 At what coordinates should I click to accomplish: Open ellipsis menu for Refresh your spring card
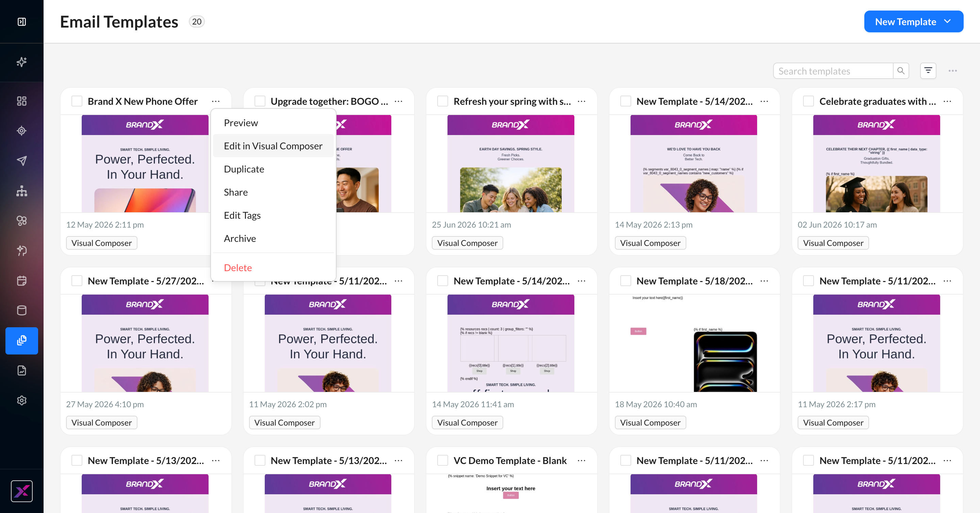click(x=581, y=101)
